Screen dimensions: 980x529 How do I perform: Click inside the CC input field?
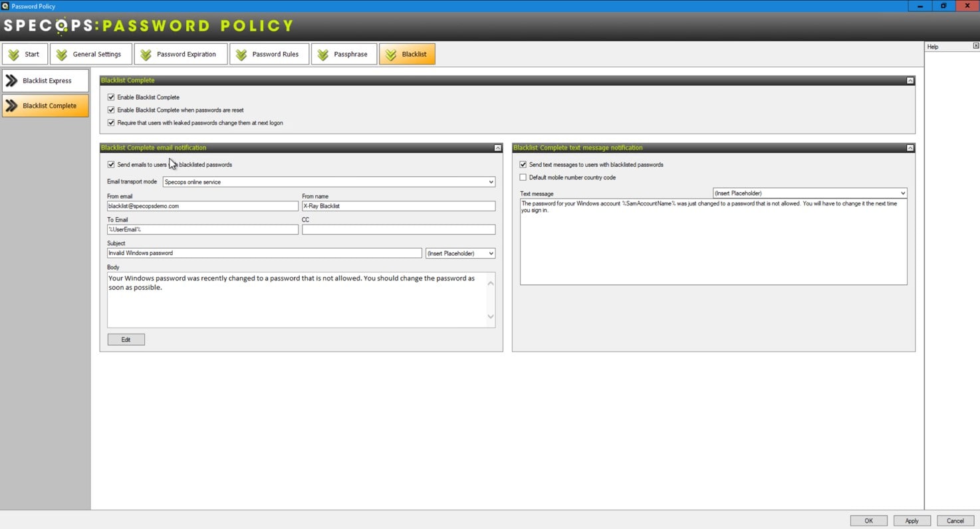click(x=398, y=229)
